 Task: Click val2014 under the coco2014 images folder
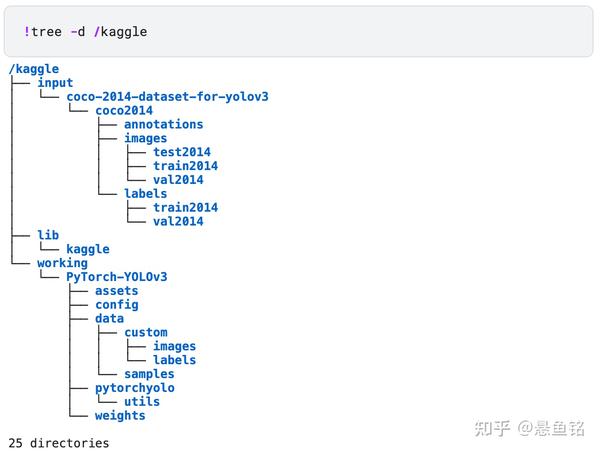(x=178, y=180)
